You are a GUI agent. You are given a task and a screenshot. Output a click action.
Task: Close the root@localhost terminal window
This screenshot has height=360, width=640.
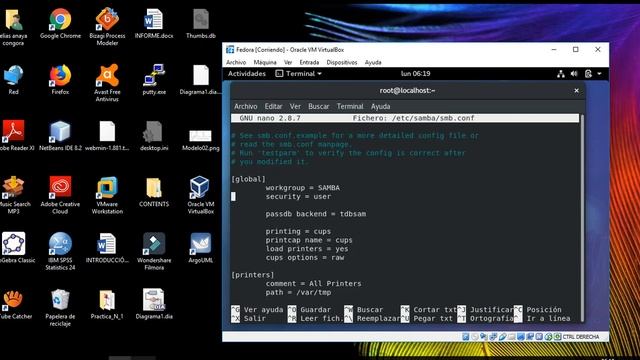pyautogui.click(x=576, y=91)
